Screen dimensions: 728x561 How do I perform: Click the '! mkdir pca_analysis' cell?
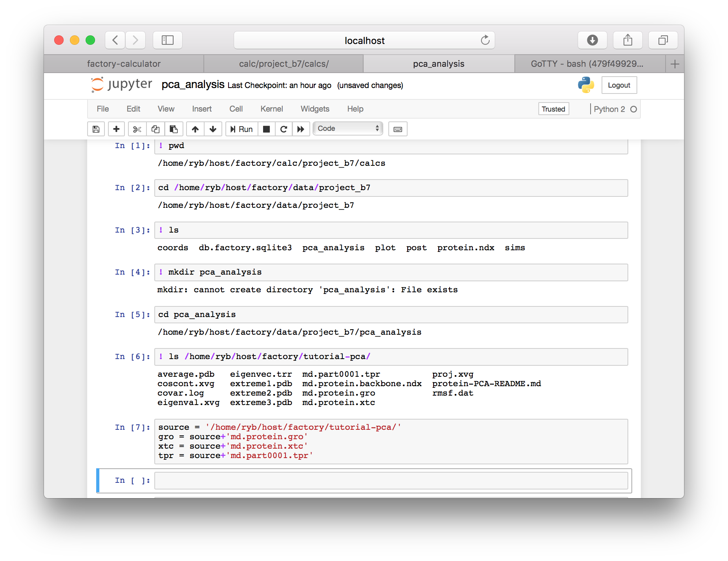pos(391,272)
